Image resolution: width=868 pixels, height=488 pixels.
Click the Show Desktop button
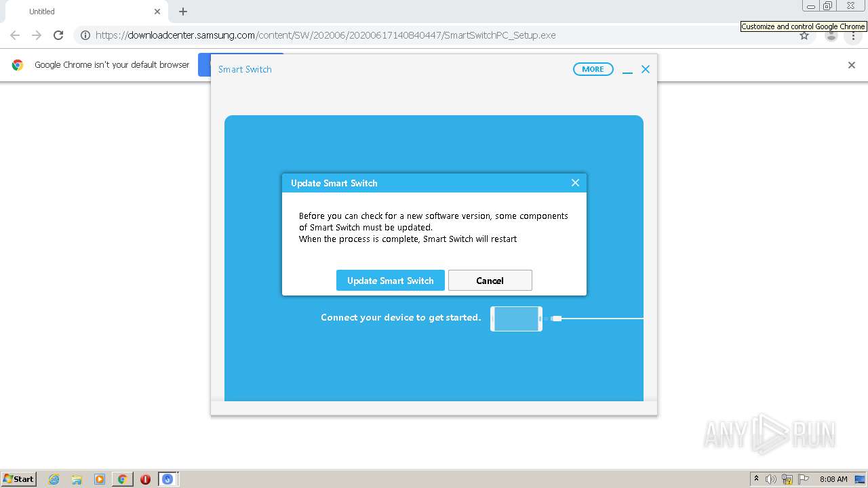[860, 479]
